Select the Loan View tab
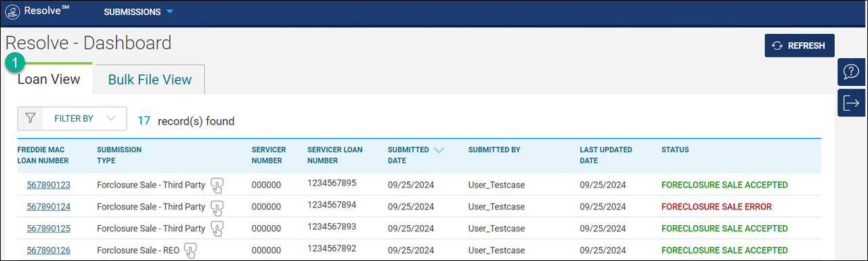The image size is (868, 261). coord(49,79)
